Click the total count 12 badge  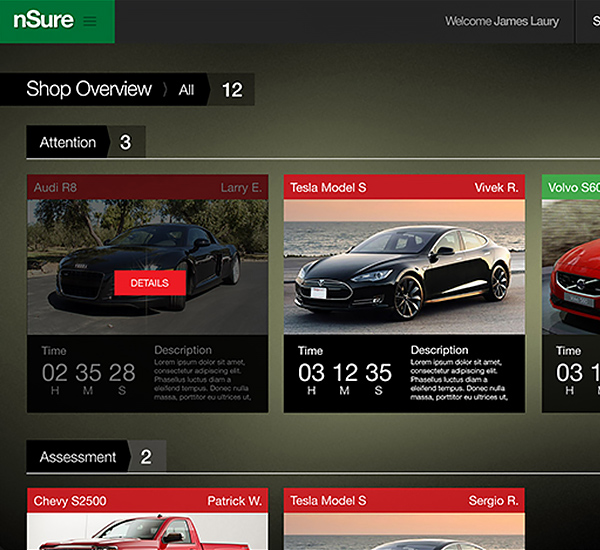[x=232, y=90]
